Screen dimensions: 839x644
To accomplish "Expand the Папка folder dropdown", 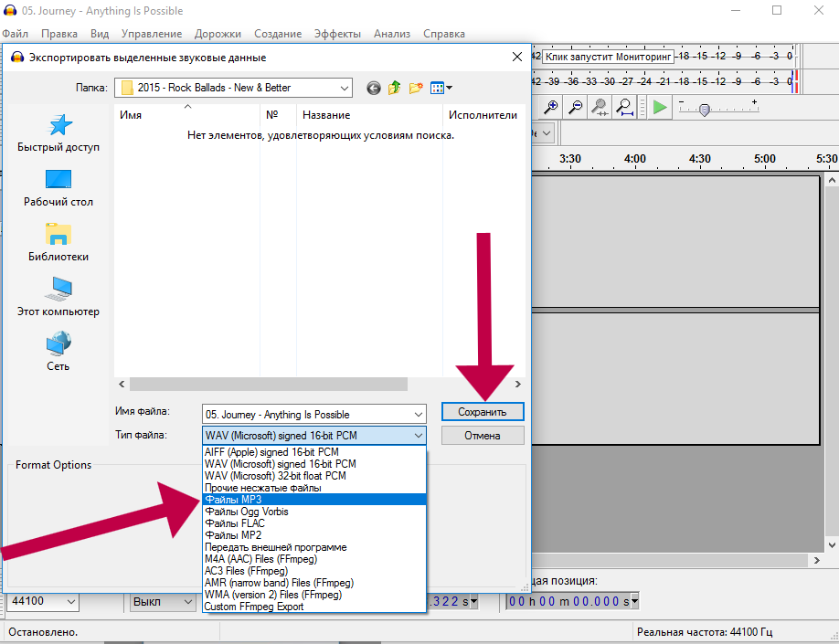I will tap(344, 88).
